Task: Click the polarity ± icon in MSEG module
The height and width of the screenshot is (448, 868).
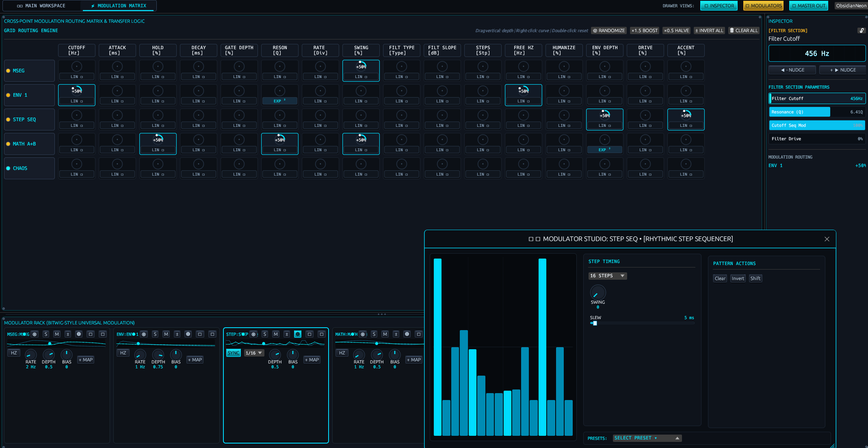Action: click(68, 334)
